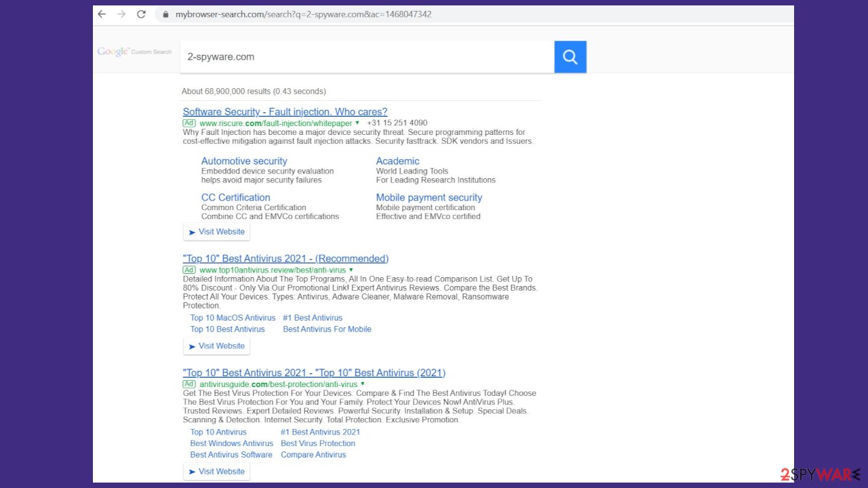Open '"Top 10" Best Antivirus (2021)' ad title
The width and height of the screenshot is (868, 488).
coord(314,373)
